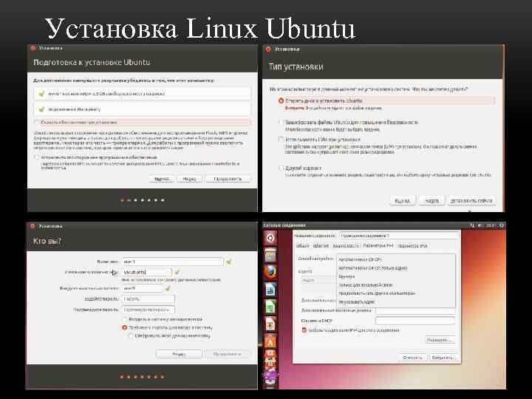Close the 'Тип установки' installer window
532x399 pixels.
click(x=268, y=50)
